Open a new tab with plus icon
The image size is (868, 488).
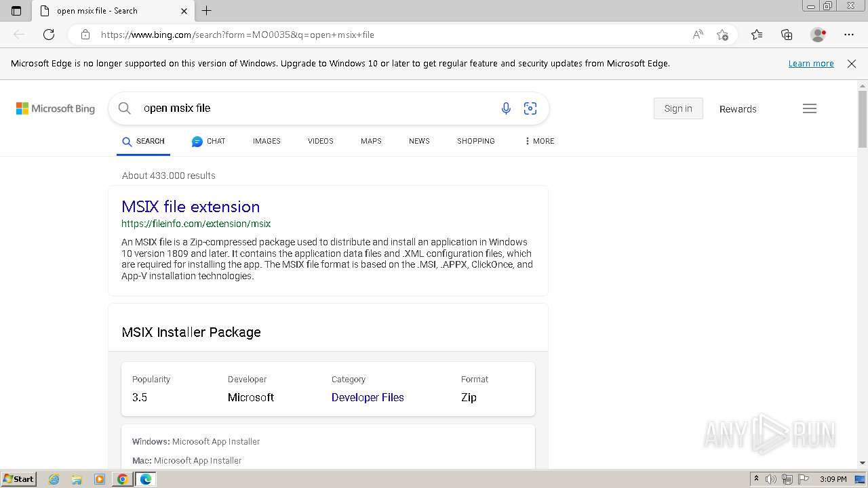pyautogui.click(x=207, y=11)
